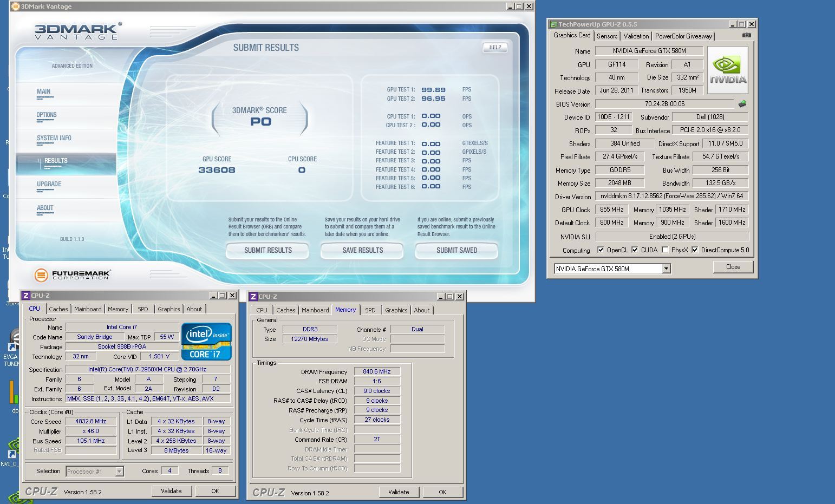Click the Submit Saved button

pos(456,250)
